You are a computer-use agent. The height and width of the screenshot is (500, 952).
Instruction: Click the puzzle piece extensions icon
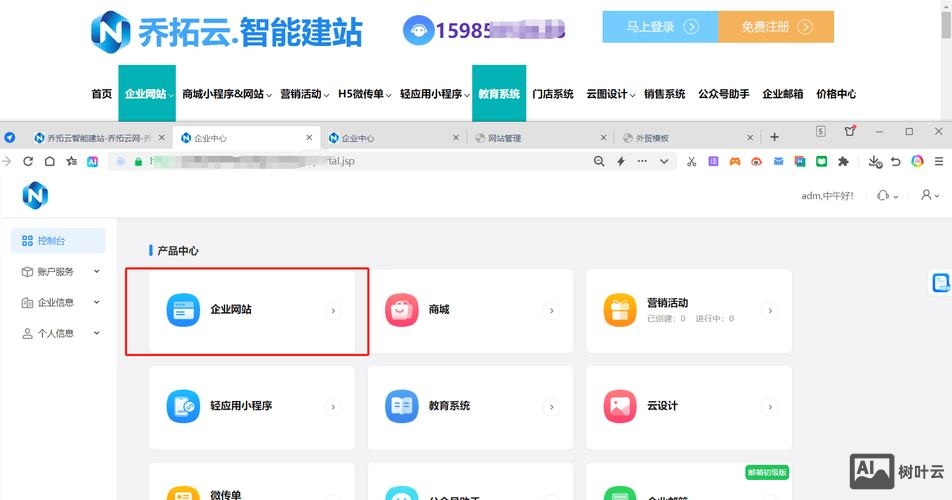[x=843, y=161]
